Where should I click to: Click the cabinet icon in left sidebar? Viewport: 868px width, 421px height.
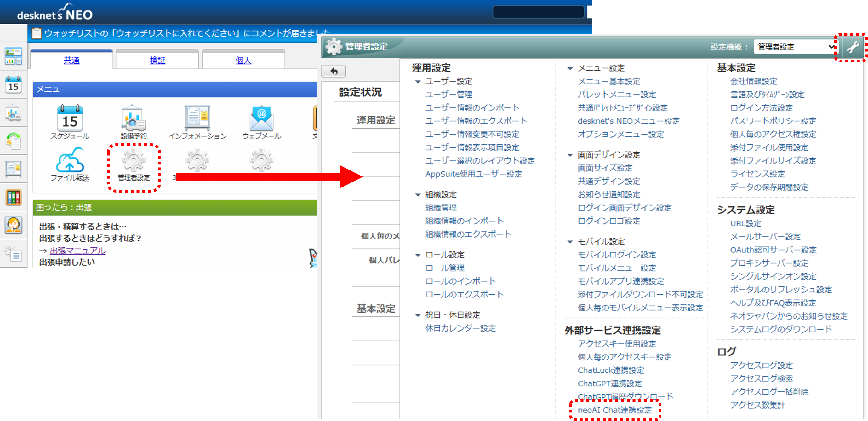pyautogui.click(x=14, y=197)
